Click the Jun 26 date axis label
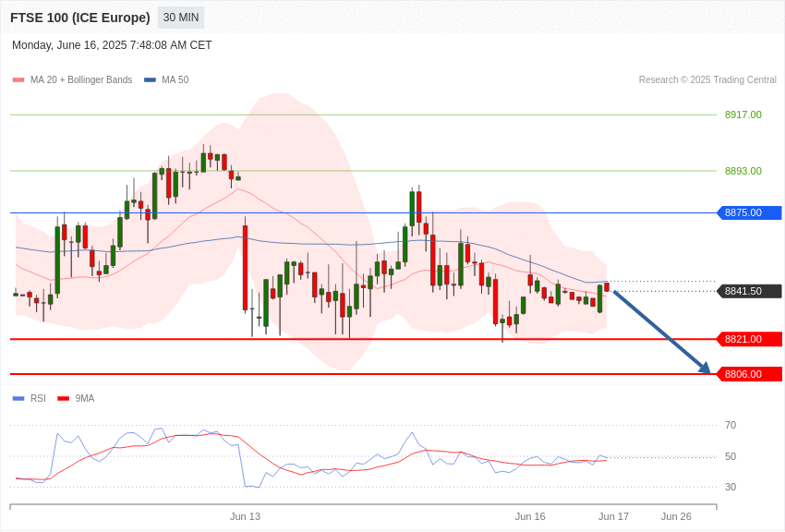785x532 pixels. 676,516
